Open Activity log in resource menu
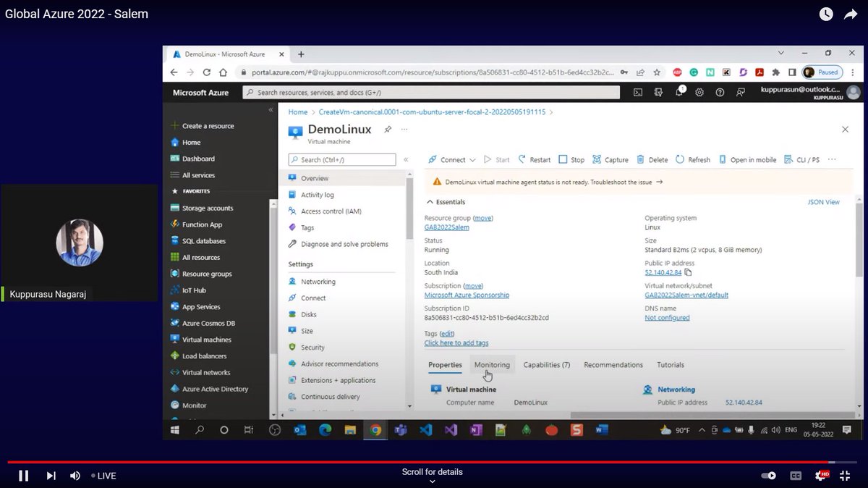The image size is (868, 488). point(318,195)
